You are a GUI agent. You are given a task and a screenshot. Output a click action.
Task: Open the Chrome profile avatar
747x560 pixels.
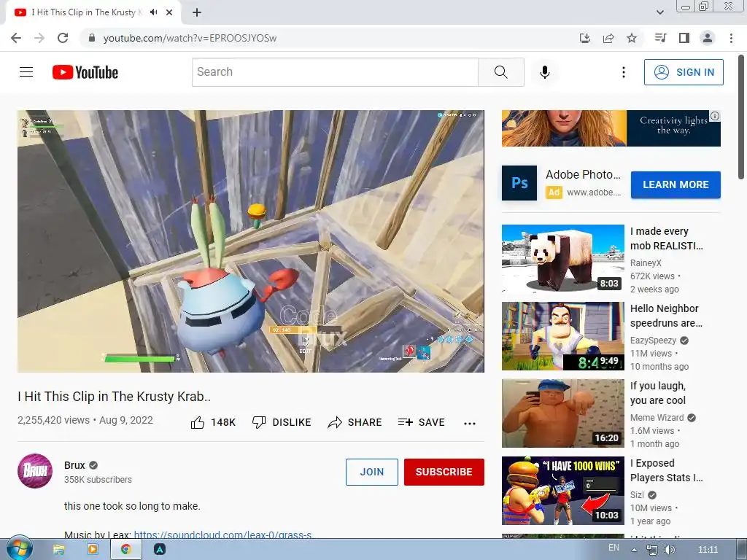coord(708,38)
